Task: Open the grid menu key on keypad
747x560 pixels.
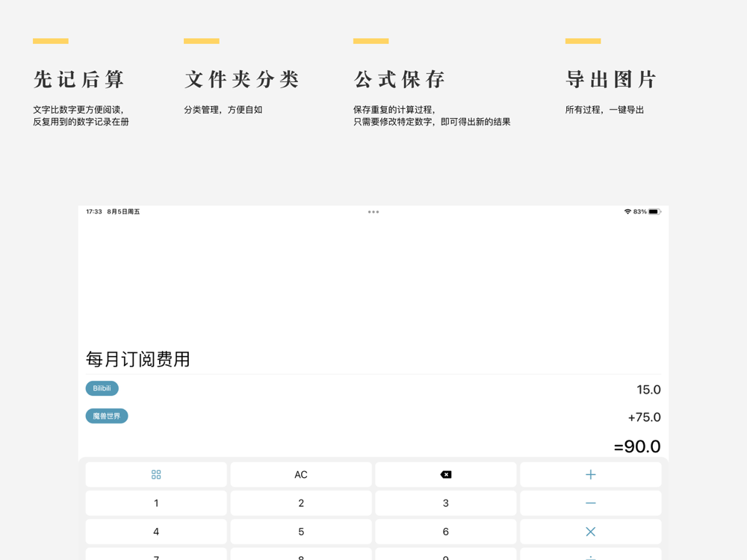Action: click(x=156, y=474)
